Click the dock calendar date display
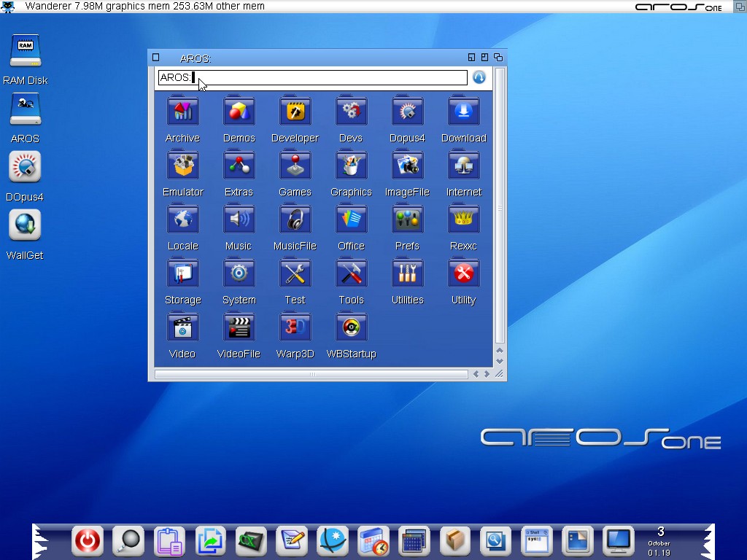The height and width of the screenshot is (560, 747). (659, 541)
